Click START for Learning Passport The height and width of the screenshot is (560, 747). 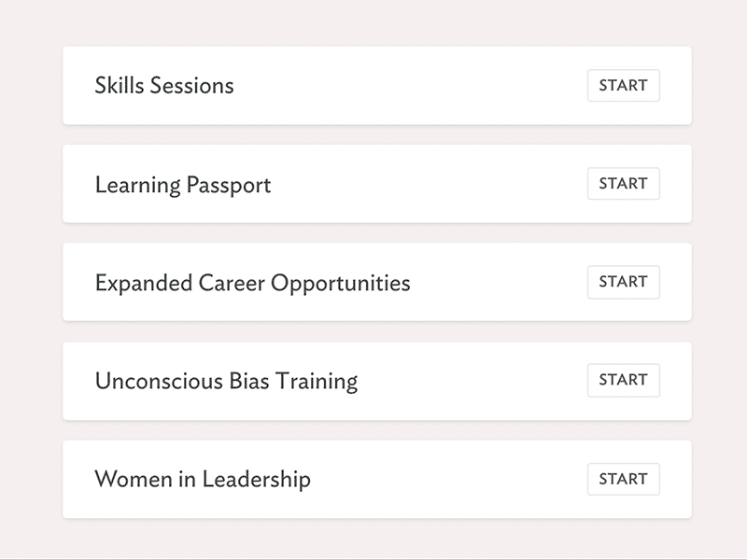pos(623,184)
